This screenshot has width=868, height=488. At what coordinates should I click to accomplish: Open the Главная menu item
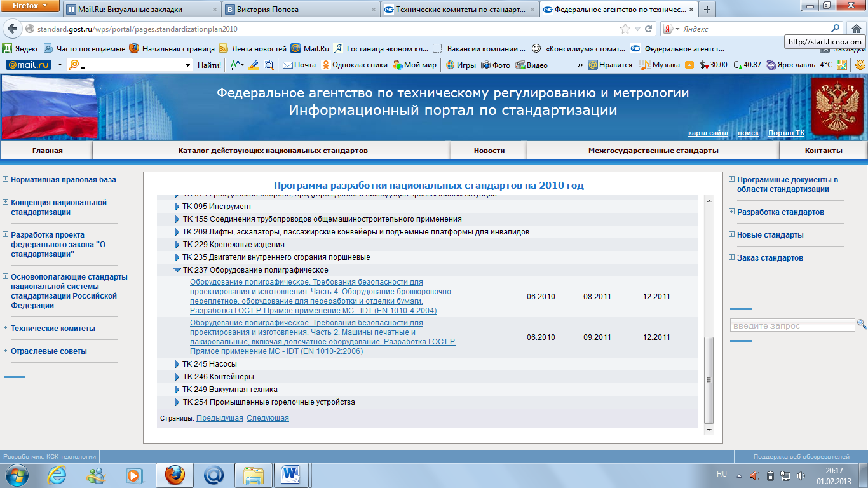(x=47, y=151)
